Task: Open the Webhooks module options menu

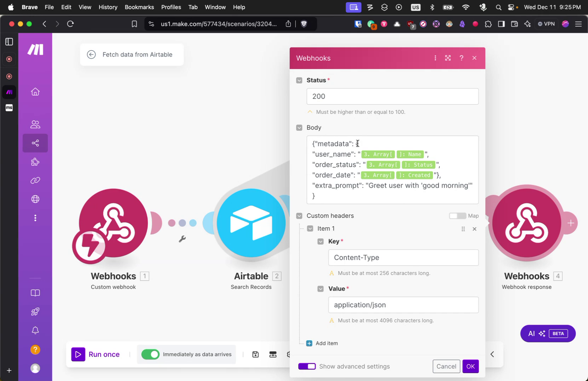Action: click(x=435, y=58)
